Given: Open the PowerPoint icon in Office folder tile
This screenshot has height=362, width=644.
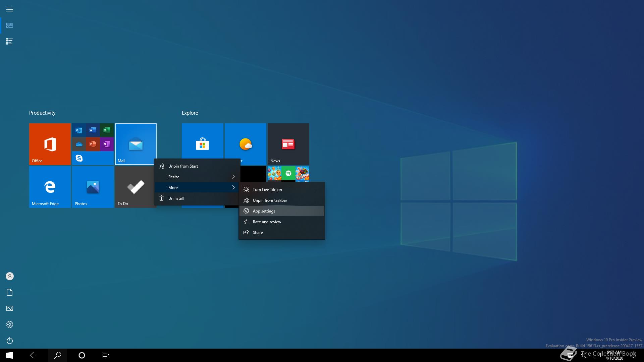Looking at the screenshot, I should 93,144.
